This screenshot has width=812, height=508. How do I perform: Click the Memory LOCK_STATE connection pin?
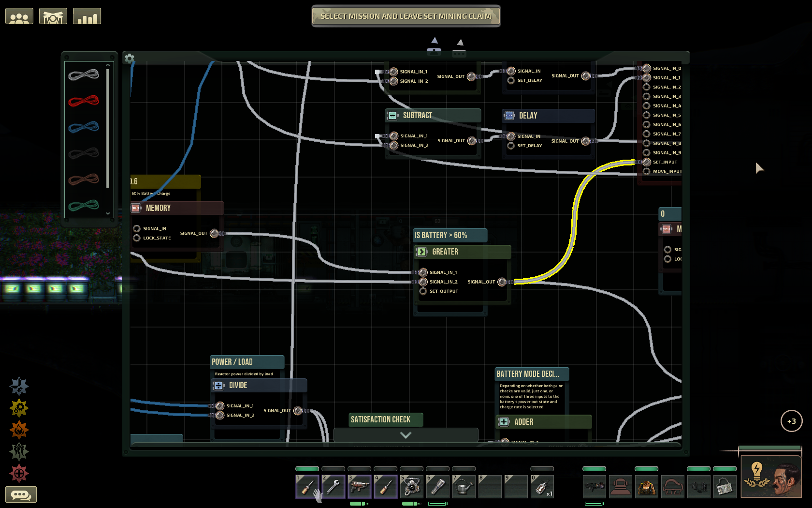coord(137,238)
